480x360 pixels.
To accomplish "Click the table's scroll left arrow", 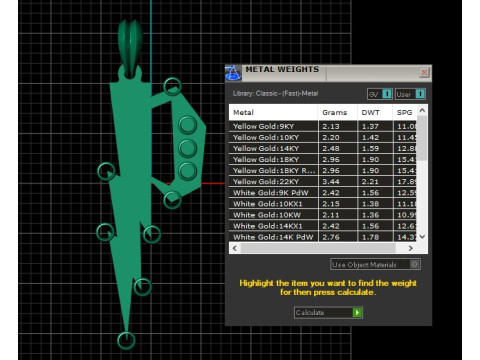I will click(x=235, y=248).
